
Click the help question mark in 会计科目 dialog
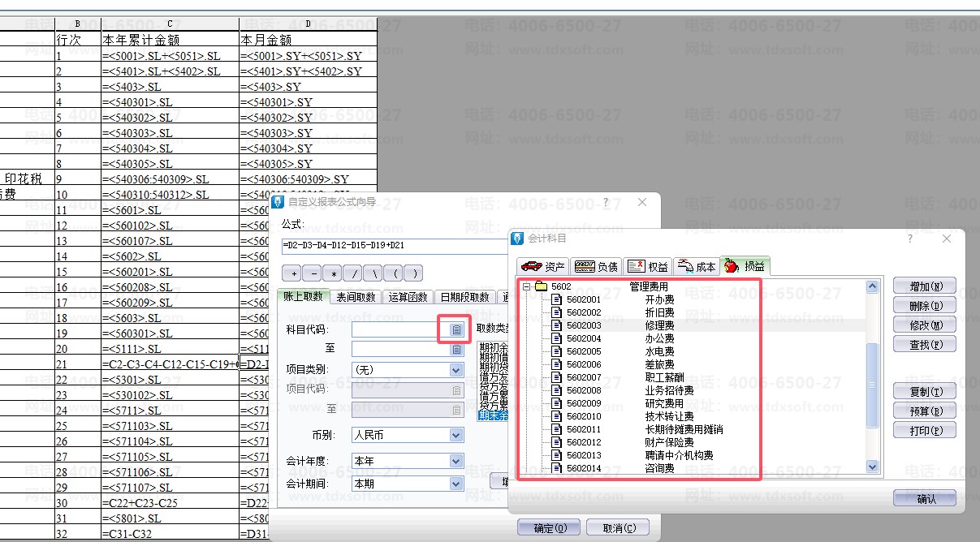909,239
